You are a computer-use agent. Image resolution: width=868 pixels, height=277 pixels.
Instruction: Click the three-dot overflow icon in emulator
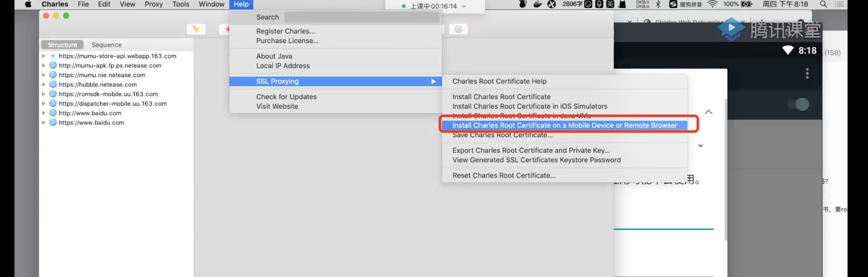coord(807,73)
